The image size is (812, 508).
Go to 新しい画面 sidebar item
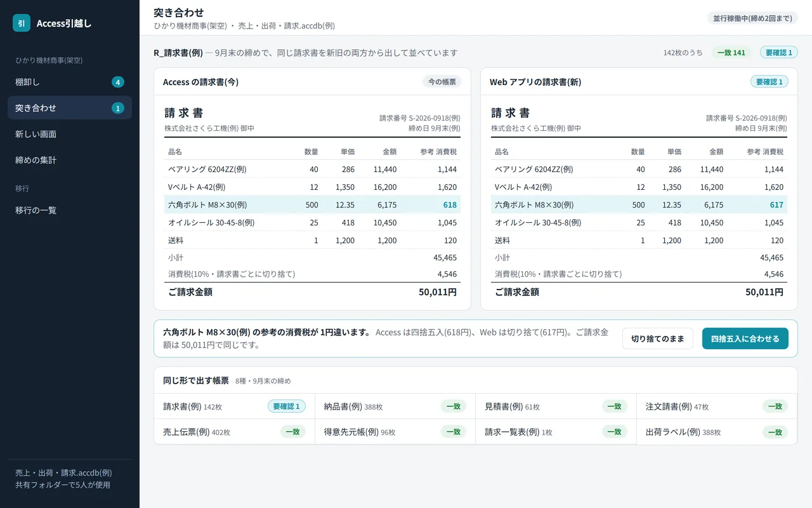70,134
